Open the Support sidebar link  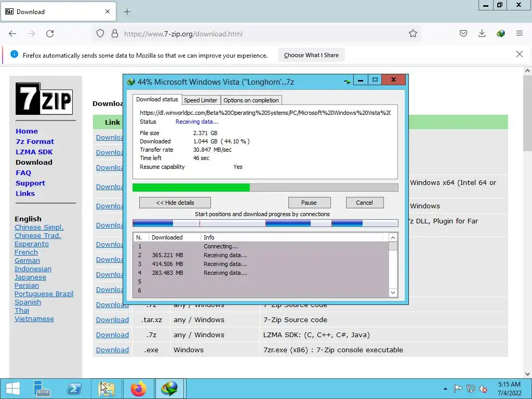point(30,183)
